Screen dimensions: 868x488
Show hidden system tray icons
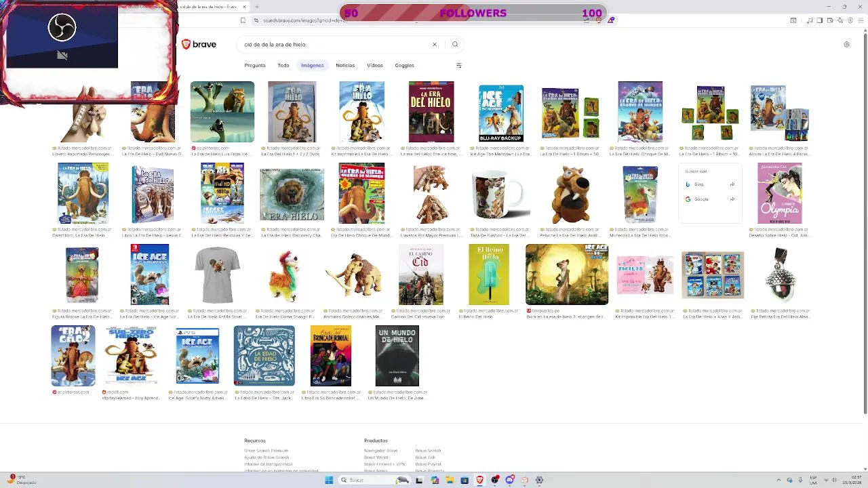point(778,480)
